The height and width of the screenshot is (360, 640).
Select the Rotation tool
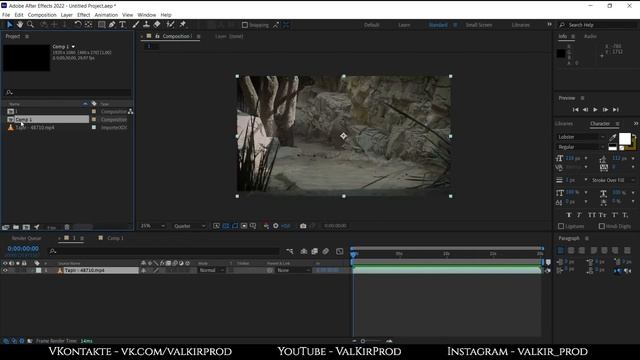click(78, 25)
